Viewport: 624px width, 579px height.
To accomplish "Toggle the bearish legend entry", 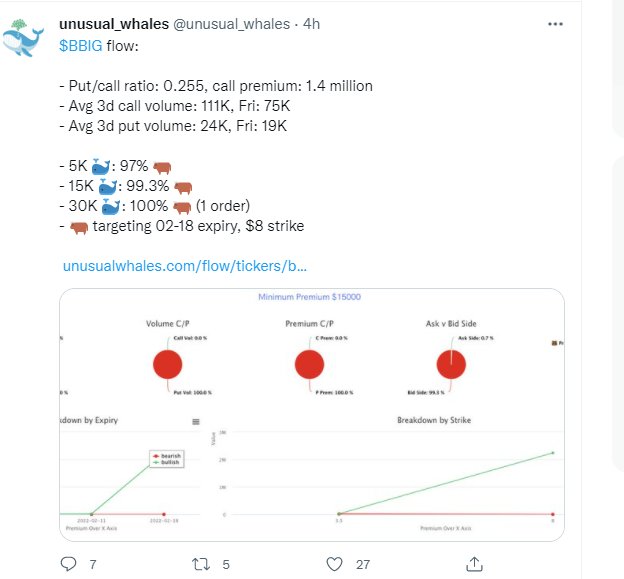I will (168, 456).
